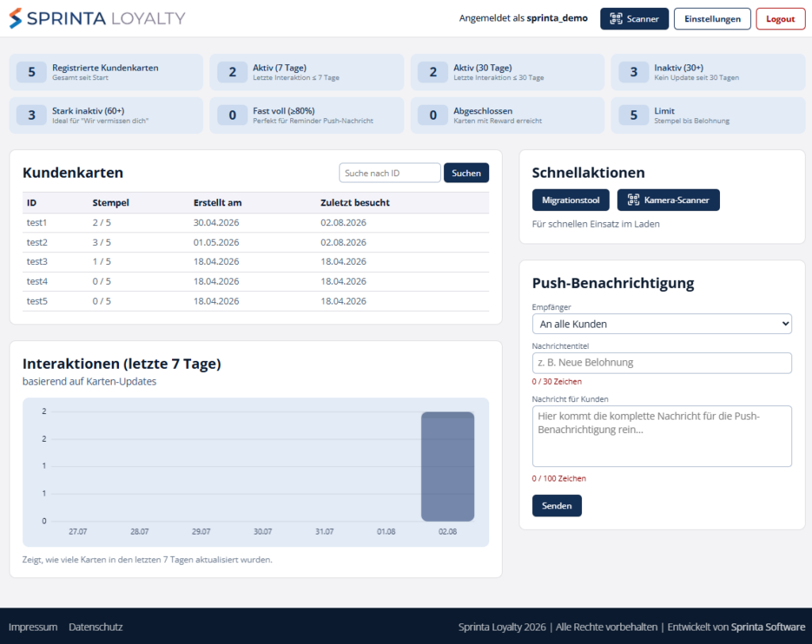Select the Registrierte Kundenkarten stat card
The width and height of the screenshot is (812, 644).
[106, 72]
